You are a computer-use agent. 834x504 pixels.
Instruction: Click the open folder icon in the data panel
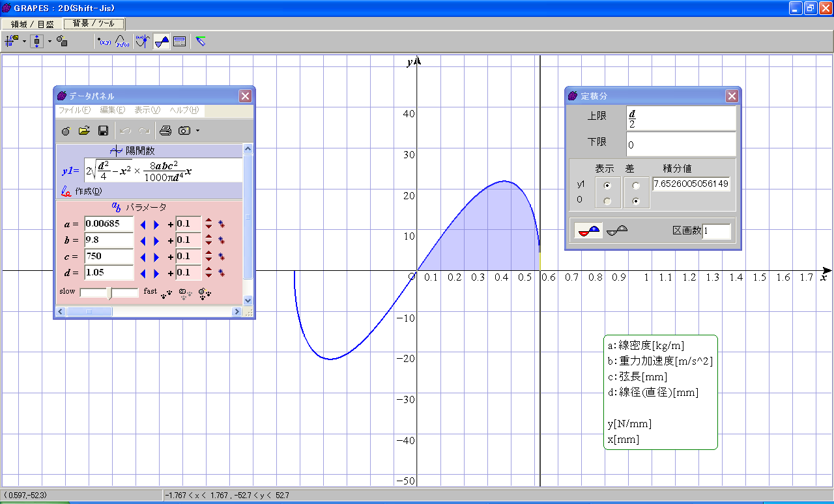click(84, 131)
